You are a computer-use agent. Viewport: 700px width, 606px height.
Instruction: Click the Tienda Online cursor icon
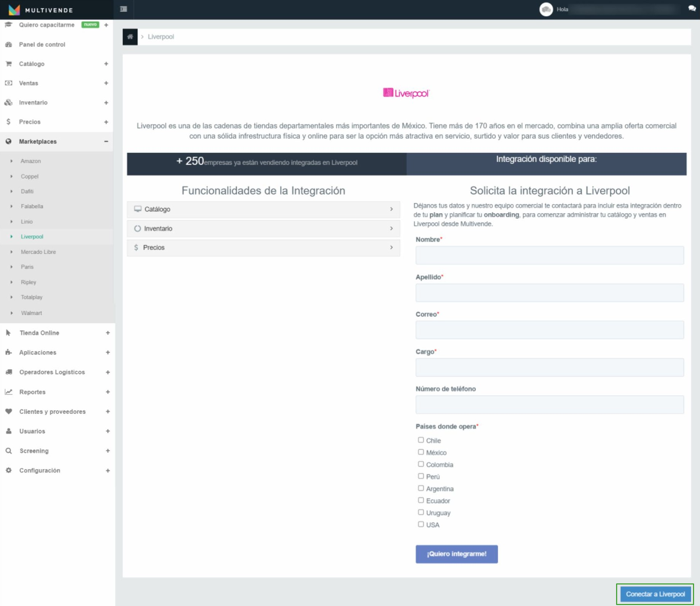[x=8, y=333]
